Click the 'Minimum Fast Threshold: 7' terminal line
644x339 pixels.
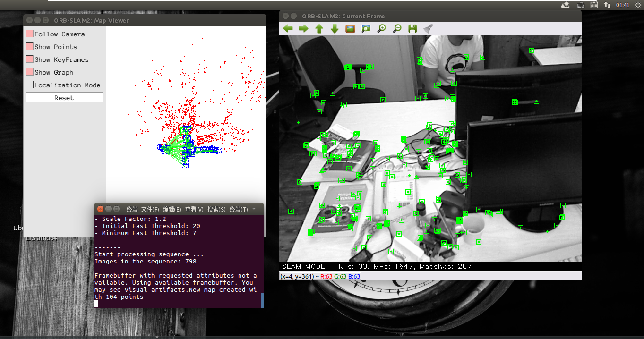[x=146, y=233]
